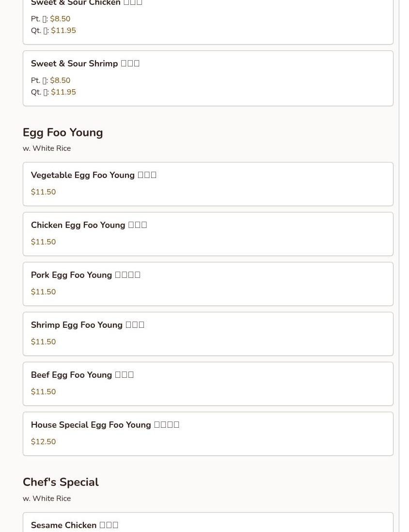Screen dimensions: 409x532
Task: Click Sweet & Sour Shrimp pint price $8.50
Action: point(60,81)
